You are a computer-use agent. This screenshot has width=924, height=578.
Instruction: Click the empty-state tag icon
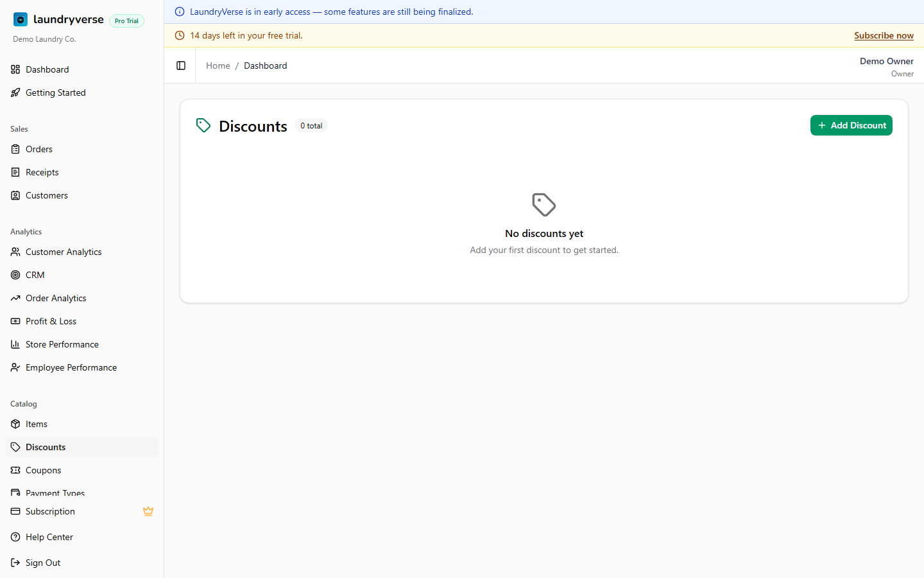[544, 205]
